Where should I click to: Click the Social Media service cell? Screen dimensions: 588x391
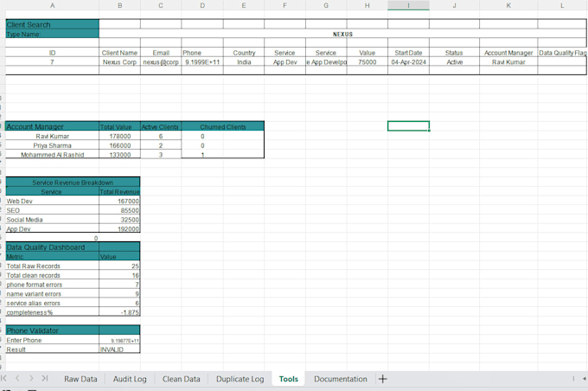point(52,220)
